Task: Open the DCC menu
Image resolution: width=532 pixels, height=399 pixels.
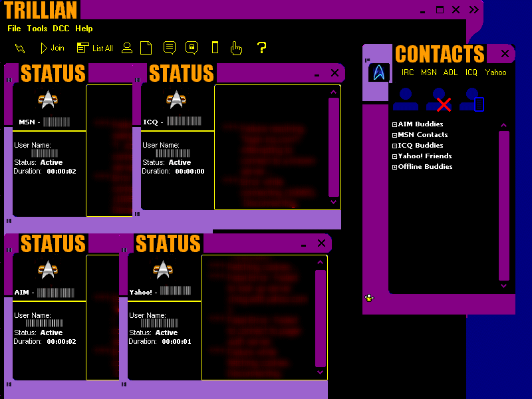Action: tap(61, 29)
